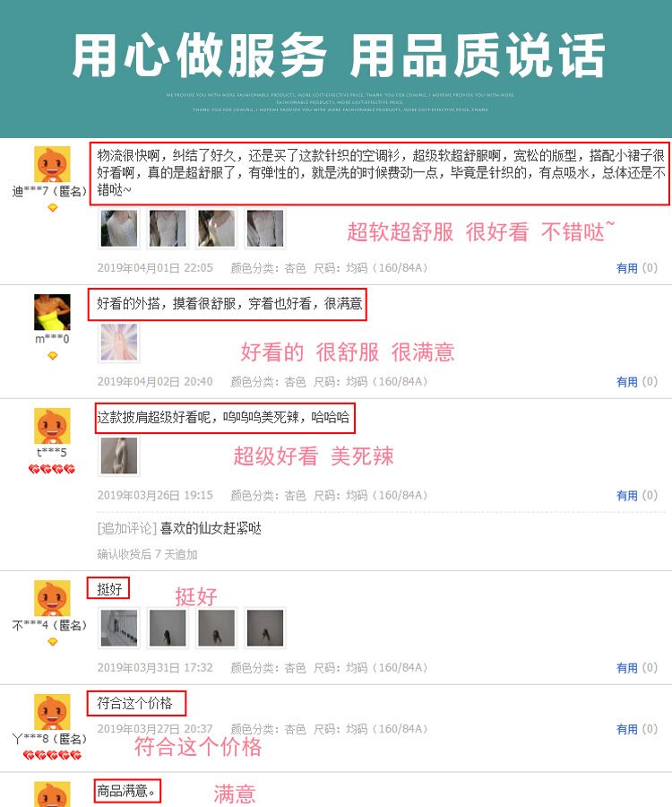This screenshot has height=807, width=672.
Task: Click red hearts badge under Y***8
Action: tap(52, 754)
